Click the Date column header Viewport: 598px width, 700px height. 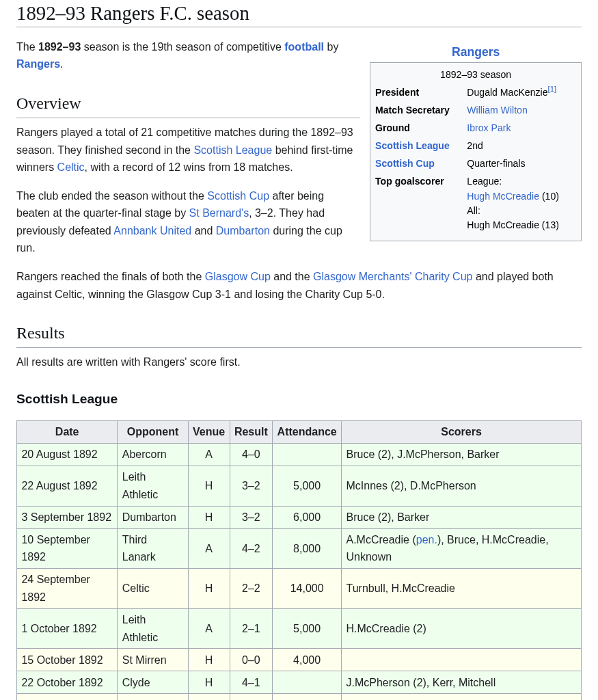point(67,432)
